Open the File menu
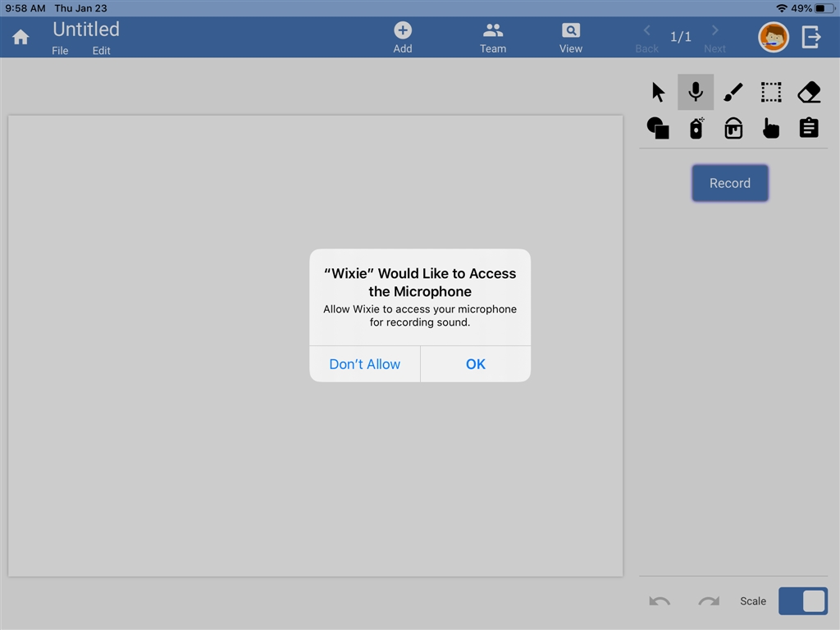This screenshot has height=630, width=840. pos(60,50)
